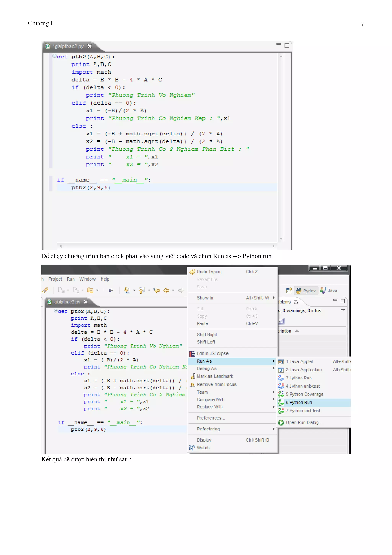Click up arrow of top editor's vertical scrollbar
The height and width of the screenshot is (555, 392).
tap(281, 56)
